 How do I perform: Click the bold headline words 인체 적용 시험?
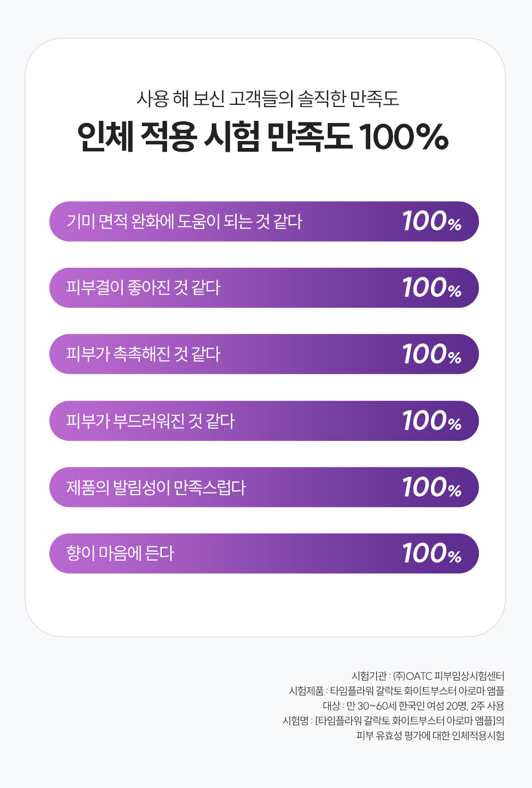168,137
